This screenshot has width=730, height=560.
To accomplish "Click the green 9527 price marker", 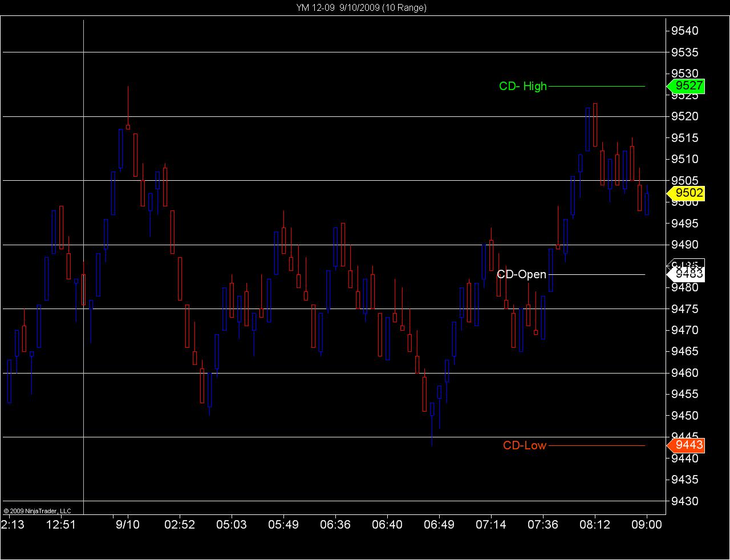I will [686, 86].
